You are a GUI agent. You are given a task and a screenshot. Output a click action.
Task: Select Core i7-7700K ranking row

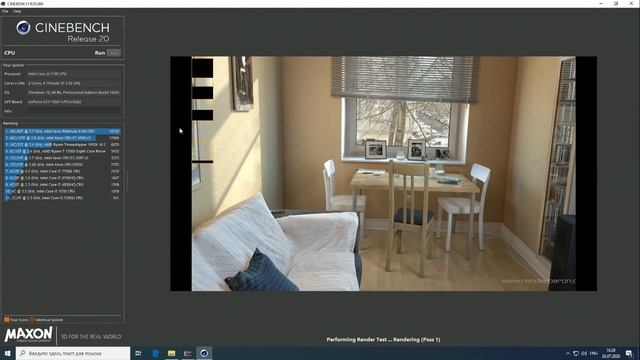tap(62, 171)
